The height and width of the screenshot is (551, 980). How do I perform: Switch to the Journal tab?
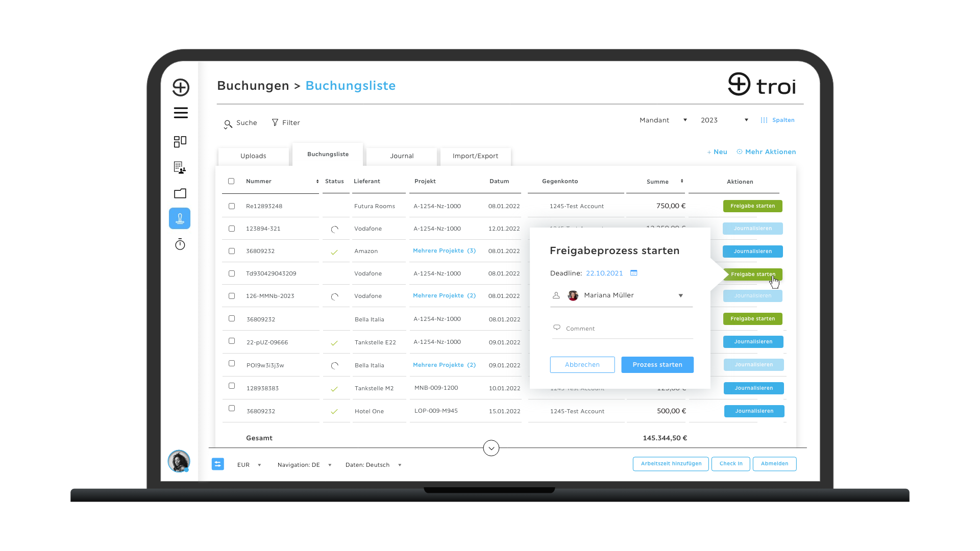pos(402,156)
